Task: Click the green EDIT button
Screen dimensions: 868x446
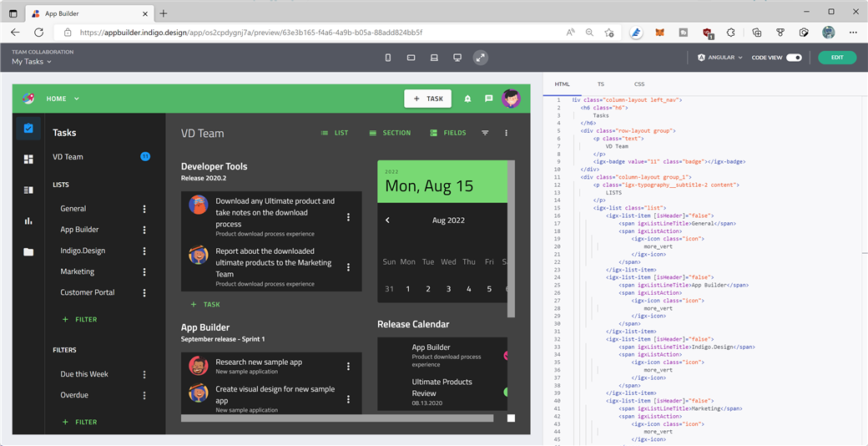Action: [836, 58]
